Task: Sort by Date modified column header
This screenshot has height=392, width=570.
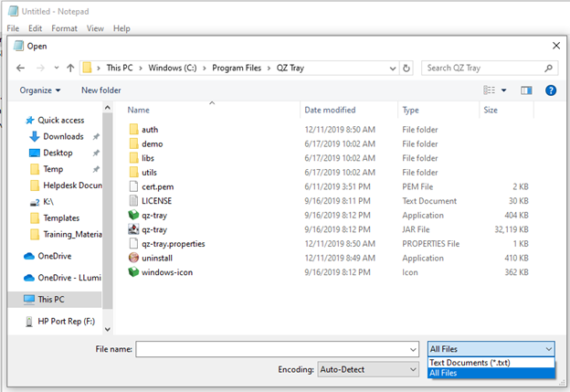Action: tap(330, 110)
